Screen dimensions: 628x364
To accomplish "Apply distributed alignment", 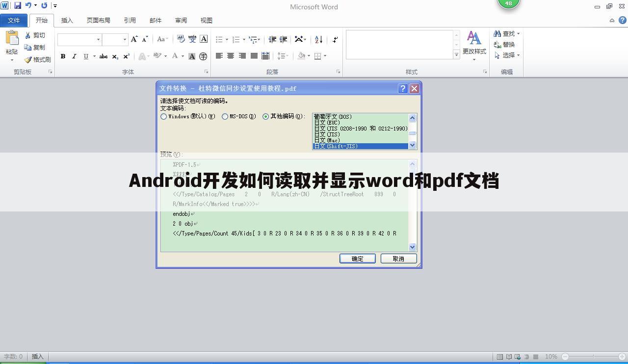I will 265,56.
